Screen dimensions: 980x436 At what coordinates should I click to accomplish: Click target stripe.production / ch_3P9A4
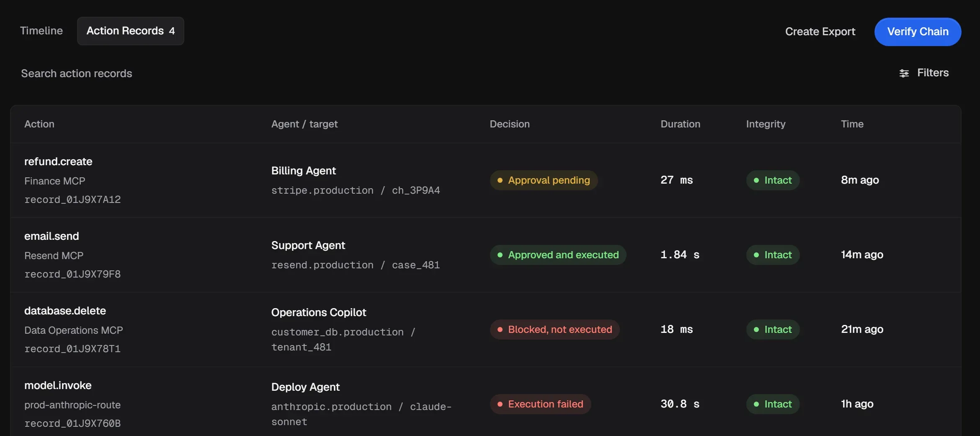tap(356, 190)
